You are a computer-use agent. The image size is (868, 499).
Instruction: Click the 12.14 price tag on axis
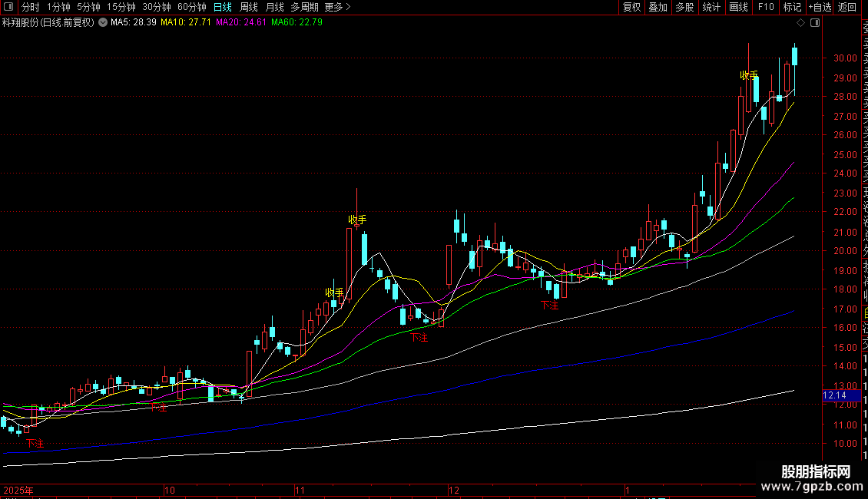841,395
